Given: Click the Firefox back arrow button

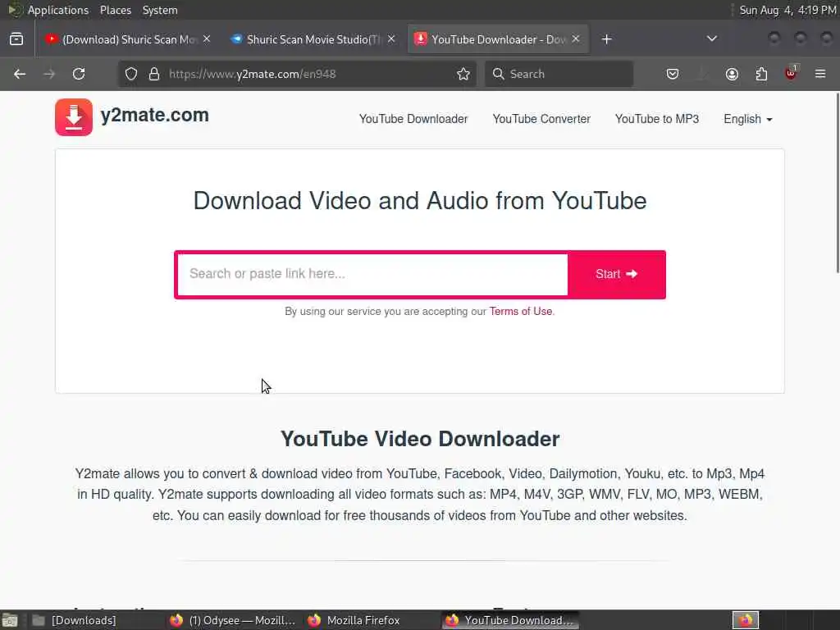Looking at the screenshot, I should pyautogui.click(x=20, y=74).
